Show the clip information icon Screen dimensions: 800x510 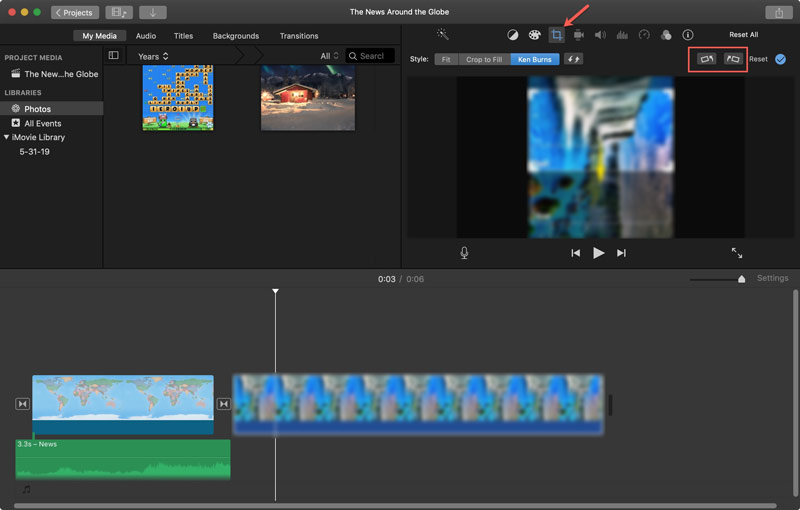[x=688, y=35]
